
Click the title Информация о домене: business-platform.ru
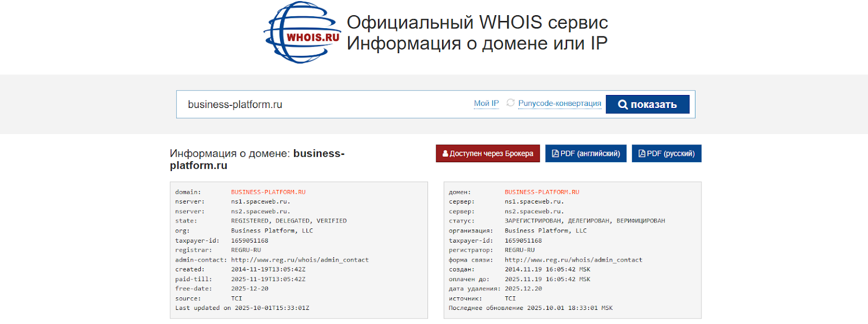point(257,160)
